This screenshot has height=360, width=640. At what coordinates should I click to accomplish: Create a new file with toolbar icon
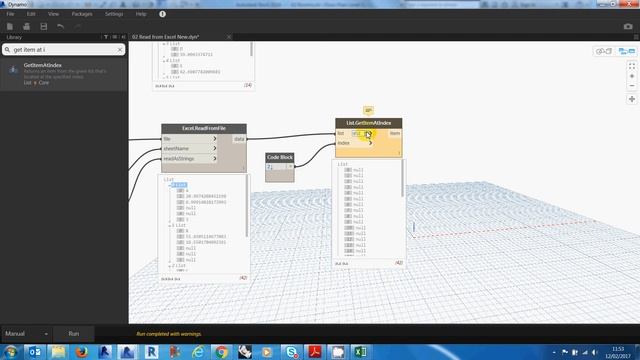tap(10, 27)
